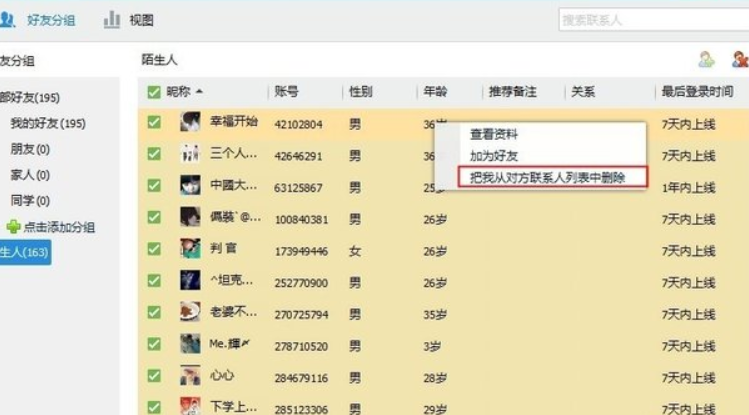The width and height of the screenshot is (749, 415).
Task: Click account number 278710520
Action: 301,346
